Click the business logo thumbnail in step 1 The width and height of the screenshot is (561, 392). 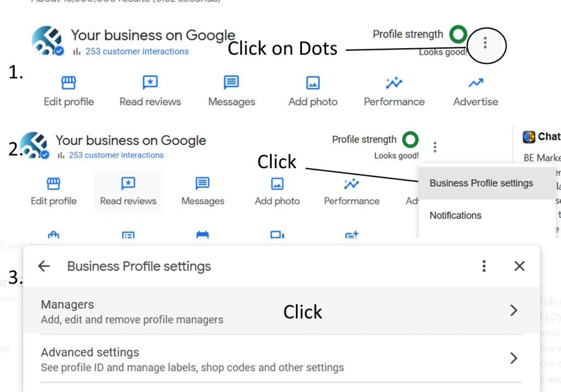[x=47, y=41]
